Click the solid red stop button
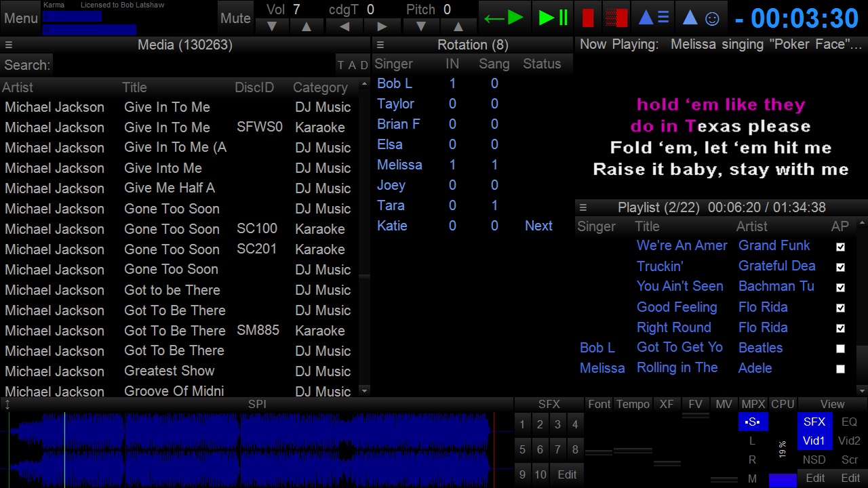 pyautogui.click(x=588, y=18)
